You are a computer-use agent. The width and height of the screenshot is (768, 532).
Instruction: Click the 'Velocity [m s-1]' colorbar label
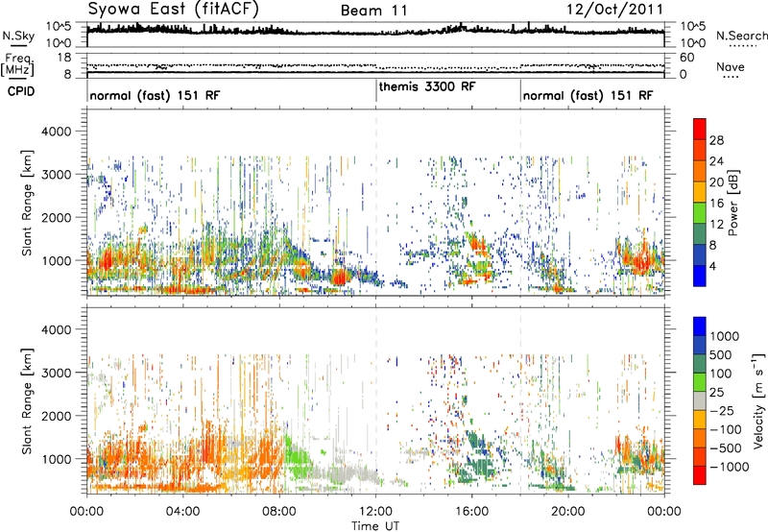click(758, 400)
